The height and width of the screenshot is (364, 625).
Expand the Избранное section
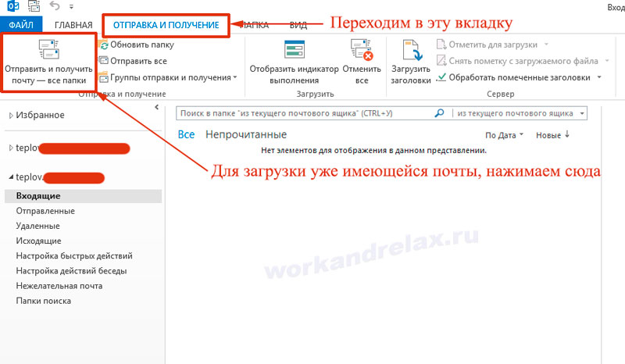pos(11,116)
